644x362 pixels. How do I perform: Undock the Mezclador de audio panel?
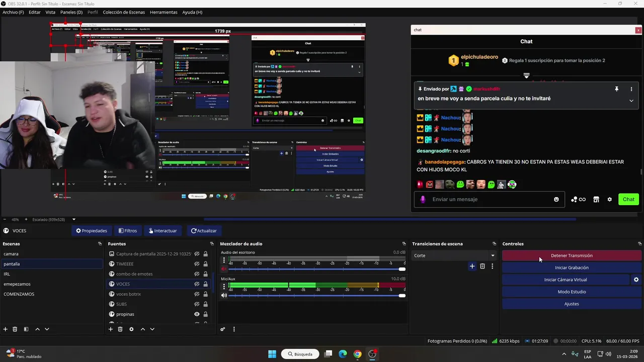(x=404, y=244)
